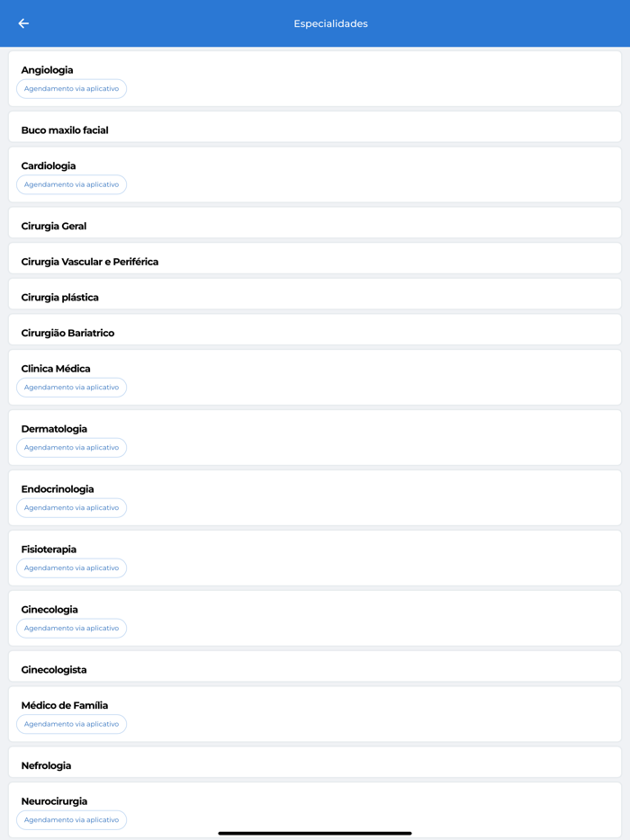This screenshot has height=840, width=630.
Task: Open Cirurgia Vascular e Periférica
Action: point(90,262)
